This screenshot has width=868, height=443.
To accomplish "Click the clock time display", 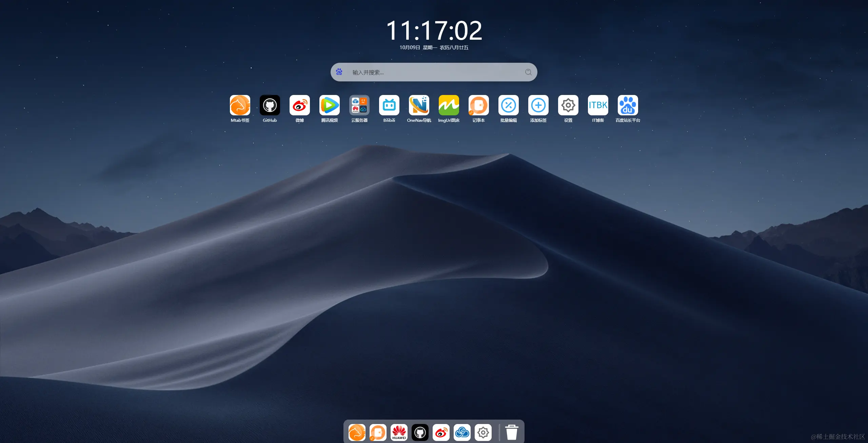I will 434,31.
